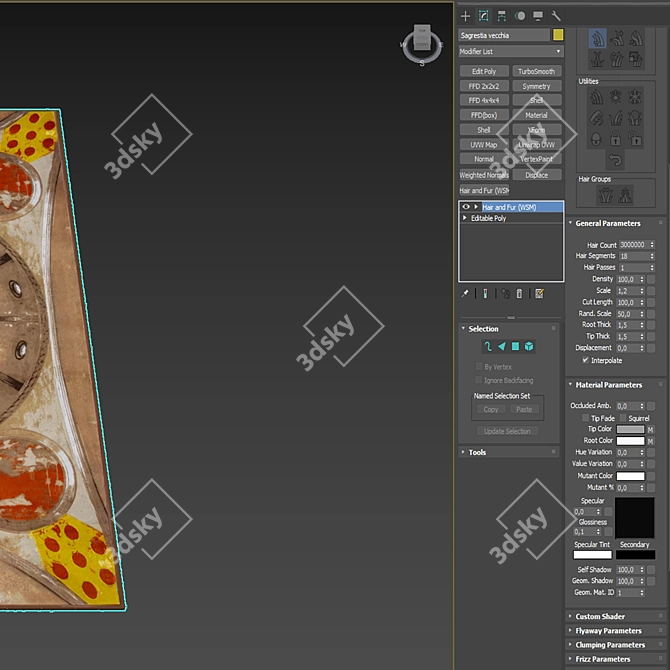Screen dimensions: 670x670
Task: Click second Hair Groups icon
Action: [625, 195]
